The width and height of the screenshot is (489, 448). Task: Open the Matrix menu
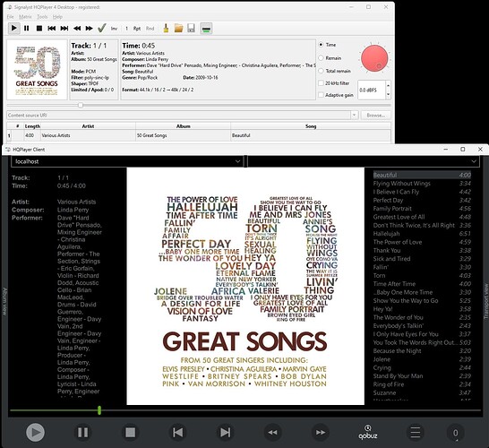(25, 17)
